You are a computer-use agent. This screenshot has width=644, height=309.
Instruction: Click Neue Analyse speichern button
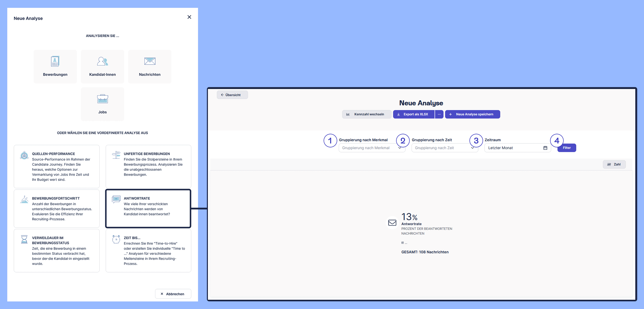[x=472, y=114]
